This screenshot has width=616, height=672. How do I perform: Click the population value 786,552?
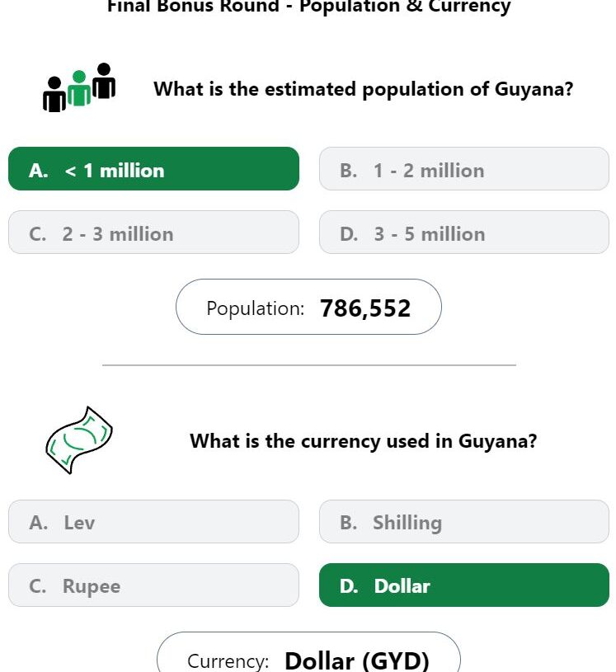tap(365, 308)
